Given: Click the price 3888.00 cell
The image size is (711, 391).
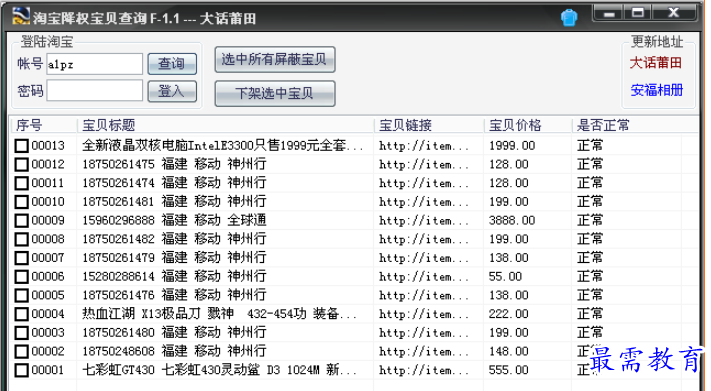Looking at the screenshot, I should 512,221.
